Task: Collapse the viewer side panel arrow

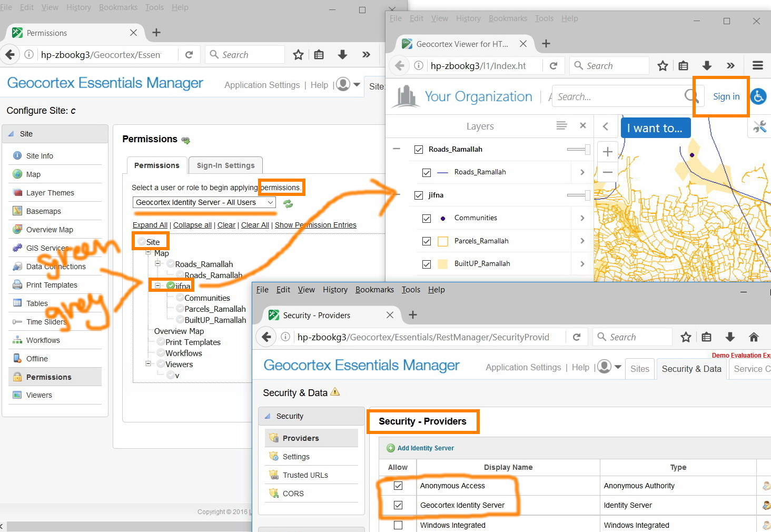Action: 606,126
